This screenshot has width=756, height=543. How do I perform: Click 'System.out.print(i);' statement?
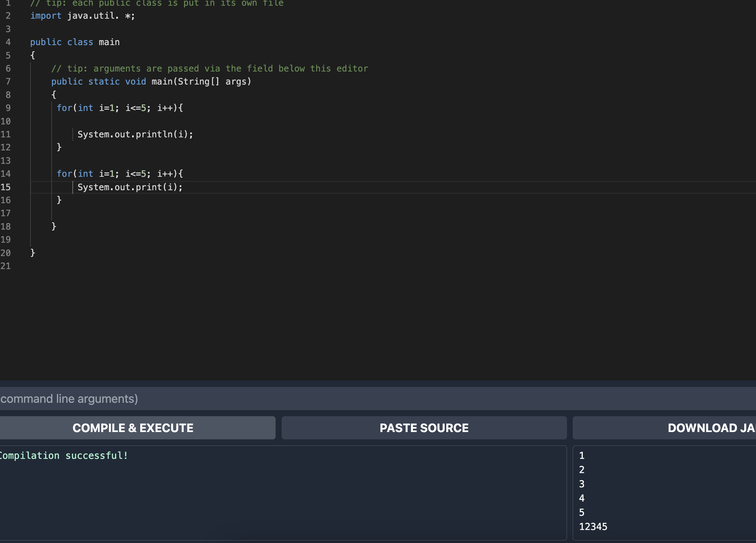click(x=130, y=187)
